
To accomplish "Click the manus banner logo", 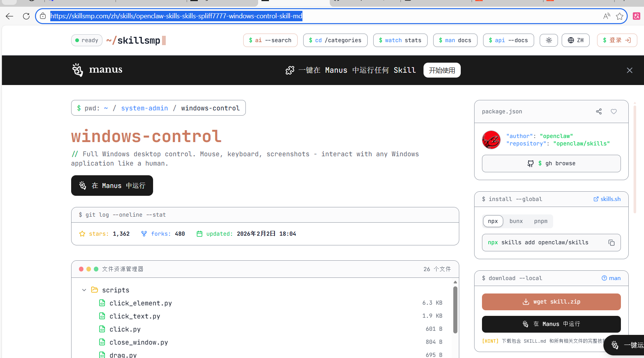I will pyautogui.click(x=97, y=70).
